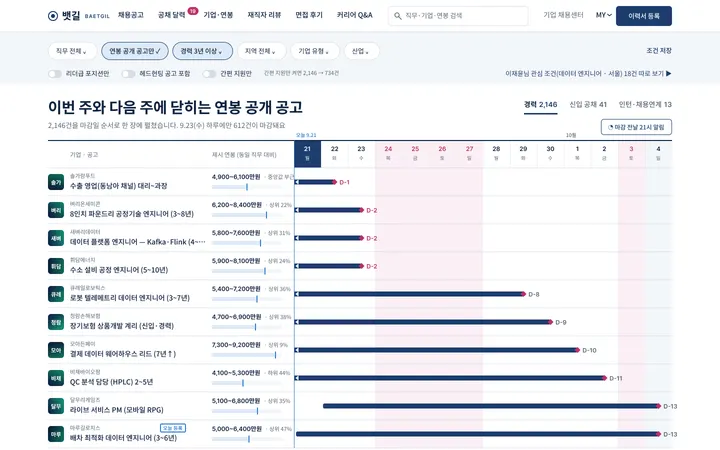Image resolution: width=720 pixels, height=450 pixels.
Task: Click the play arrow after 18건 따로 보기
Action: [x=669, y=73]
